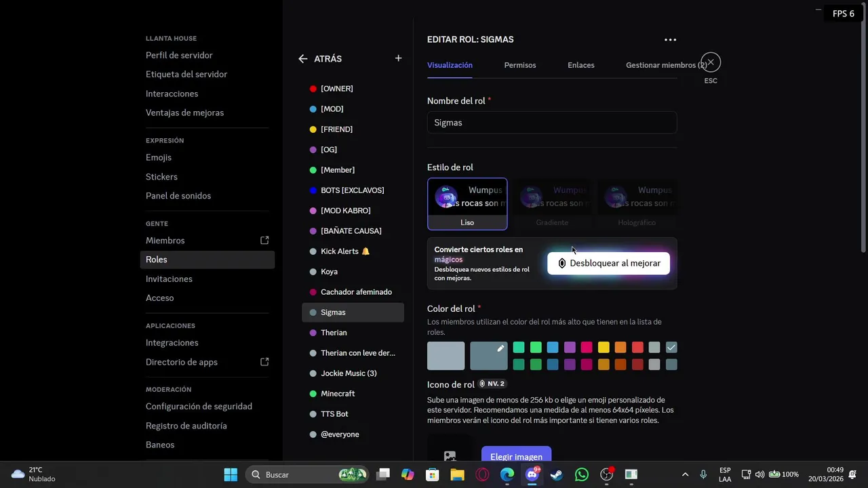Open the notifications bell in the tray

coord(852,474)
